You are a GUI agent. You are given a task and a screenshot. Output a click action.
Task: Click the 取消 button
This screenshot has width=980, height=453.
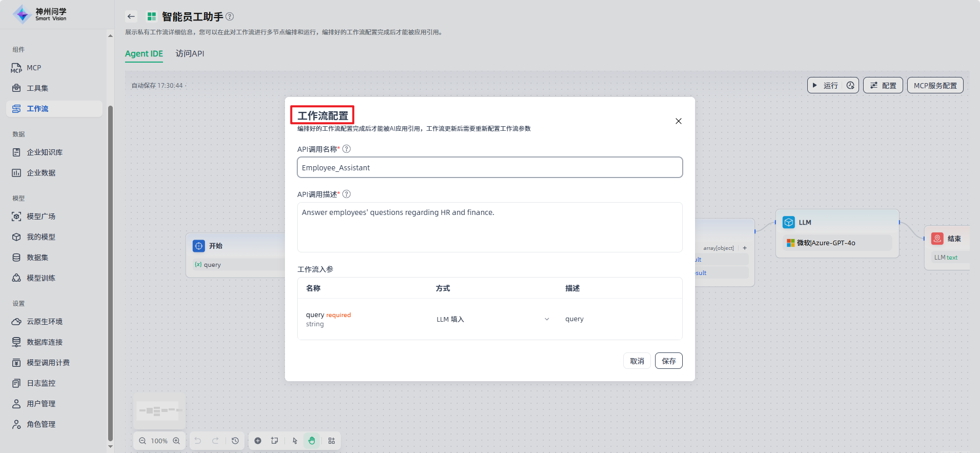coord(637,361)
